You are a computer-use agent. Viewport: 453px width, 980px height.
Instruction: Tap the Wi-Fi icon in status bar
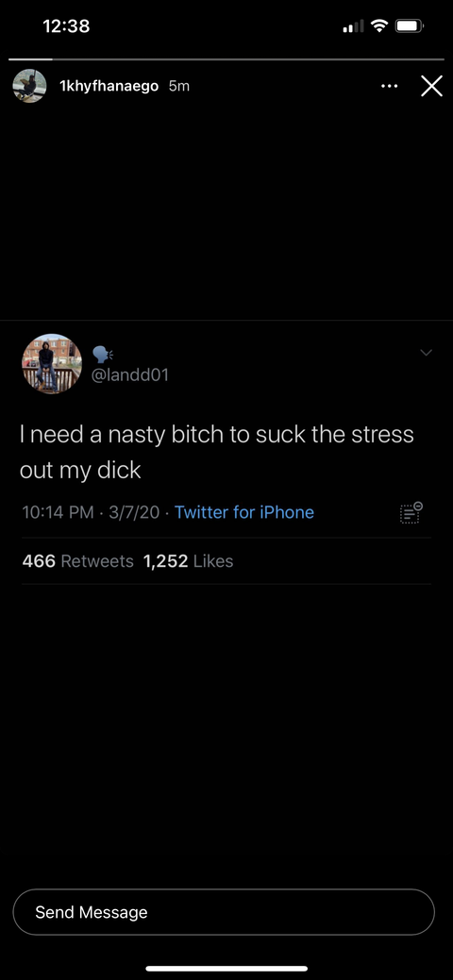pos(379,25)
